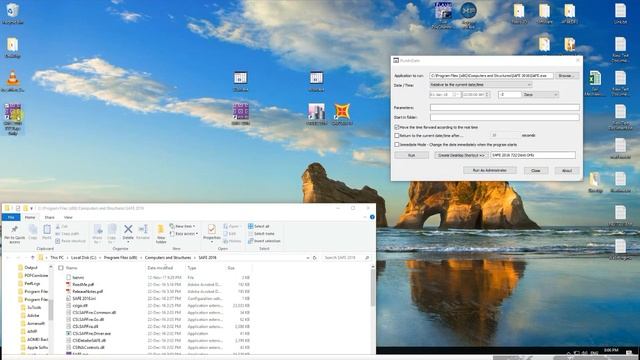Click the SAFE 2016 X-shaped desktop shortcut
Screen dimensions: 640x360
(x=342, y=111)
